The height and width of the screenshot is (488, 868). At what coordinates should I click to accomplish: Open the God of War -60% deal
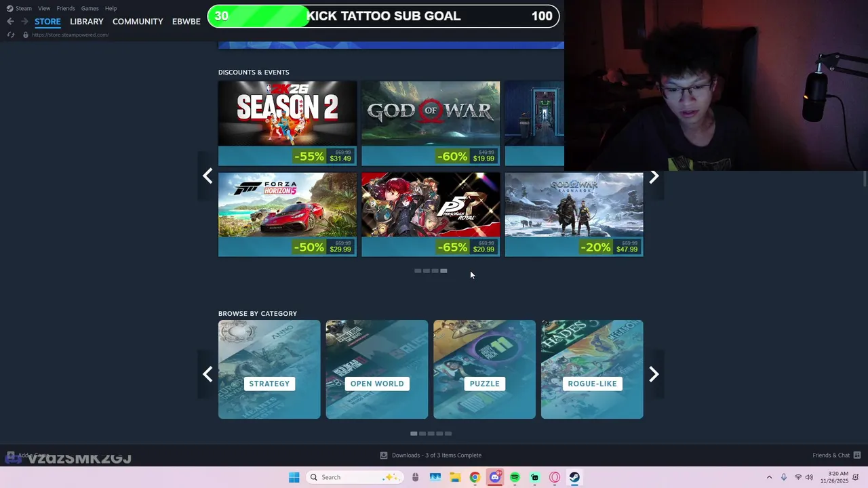431,123
